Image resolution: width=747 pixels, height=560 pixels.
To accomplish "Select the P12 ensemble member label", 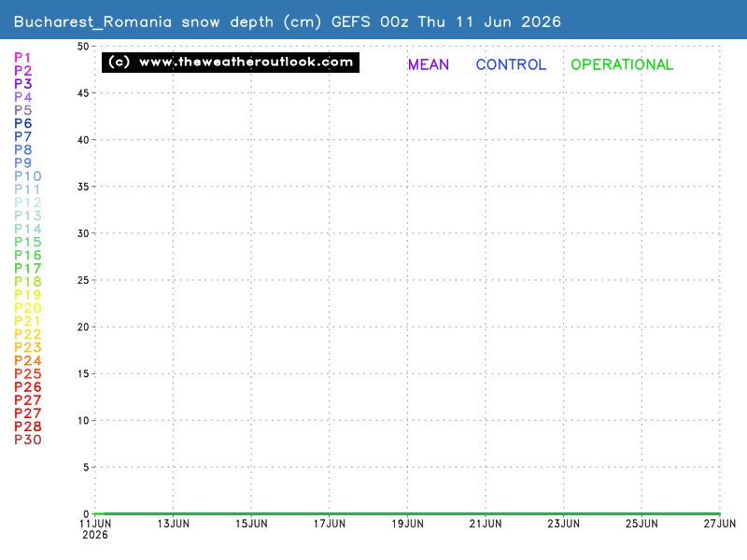I will click(28, 203).
